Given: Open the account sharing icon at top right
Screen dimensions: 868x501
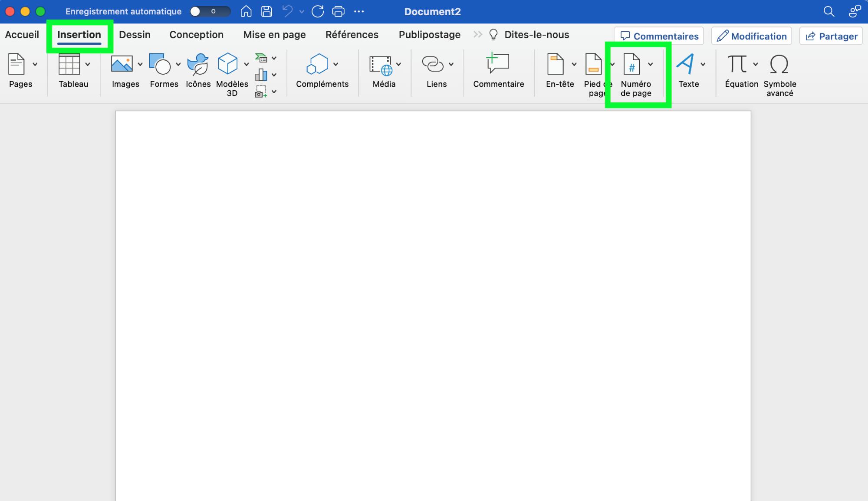Looking at the screenshot, I should (x=855, y=11).
